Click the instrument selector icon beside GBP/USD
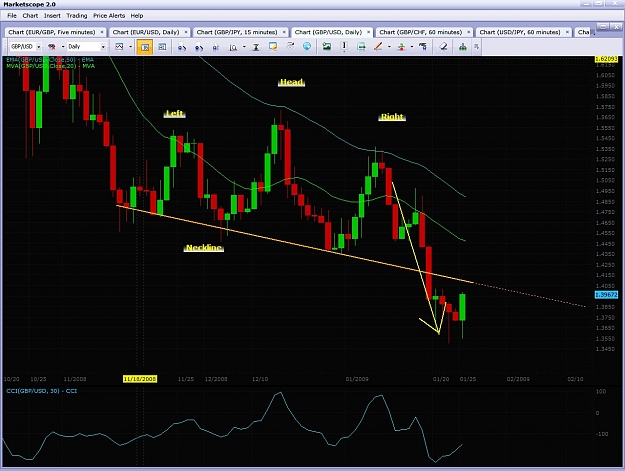 click(52, 47)
